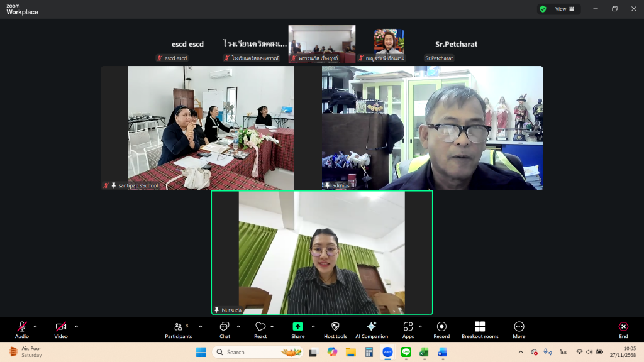Open the Participants panel
The width and height of the screenshot is (644, 362).
(179, 329)
